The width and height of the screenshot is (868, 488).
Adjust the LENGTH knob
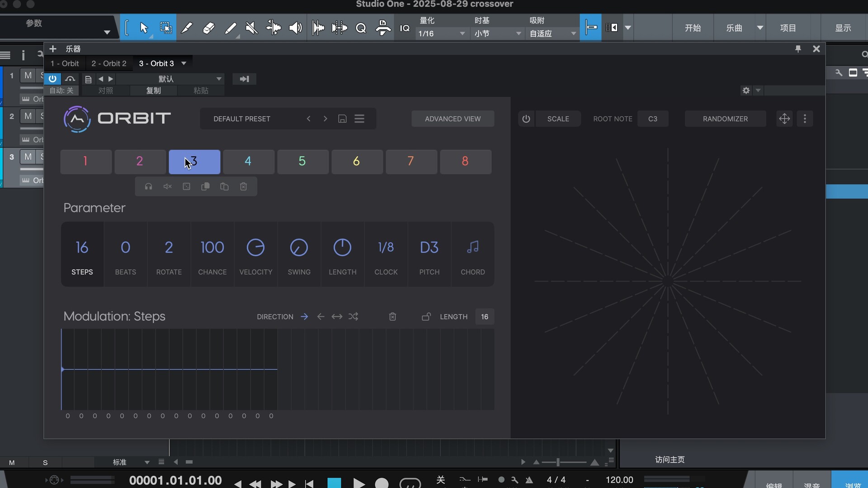(342, 247)
